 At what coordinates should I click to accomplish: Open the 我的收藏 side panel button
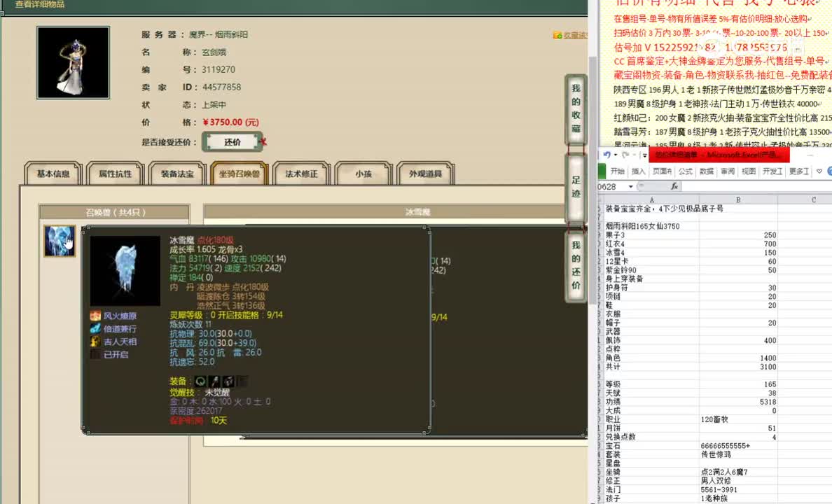(576, 108)
